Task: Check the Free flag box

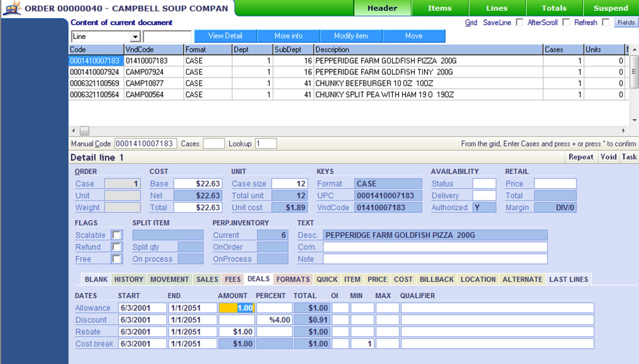Action: (117, 259)
